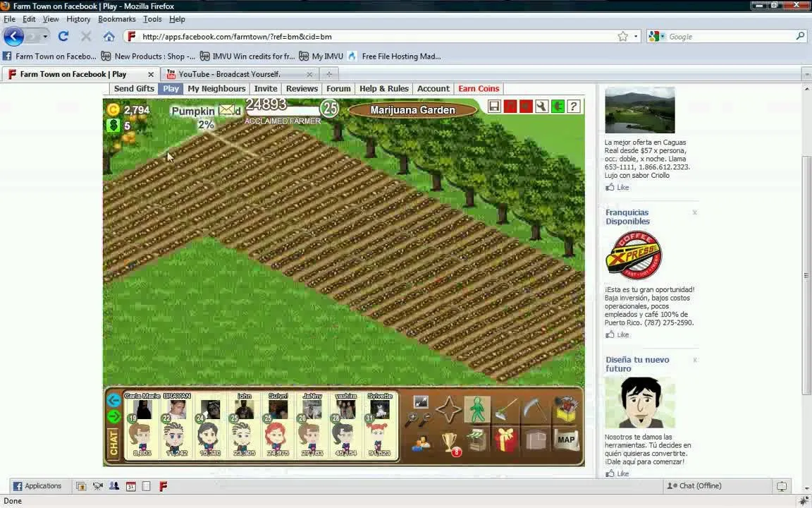The height and width of the screenshot is (508, 812).
Task: Open the trophy awards icon
Action: coord(450,444)
